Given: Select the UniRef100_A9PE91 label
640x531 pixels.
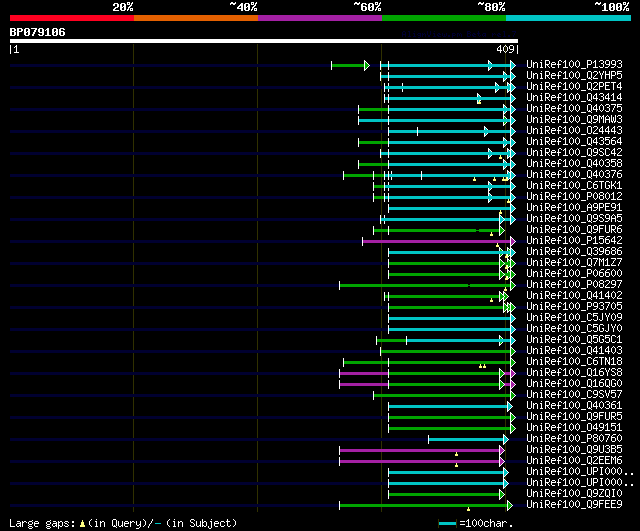Looking at the screenshot, I should click(x=574, y=208).
